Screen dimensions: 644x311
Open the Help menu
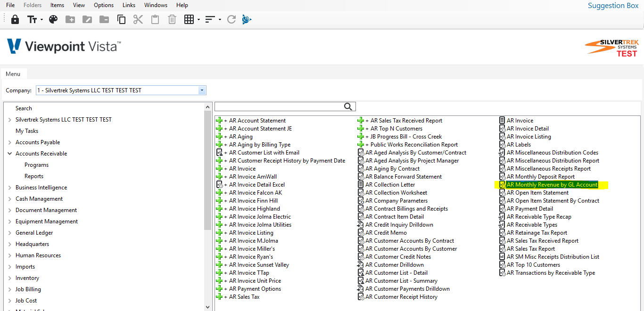click(x=182, y=5)
